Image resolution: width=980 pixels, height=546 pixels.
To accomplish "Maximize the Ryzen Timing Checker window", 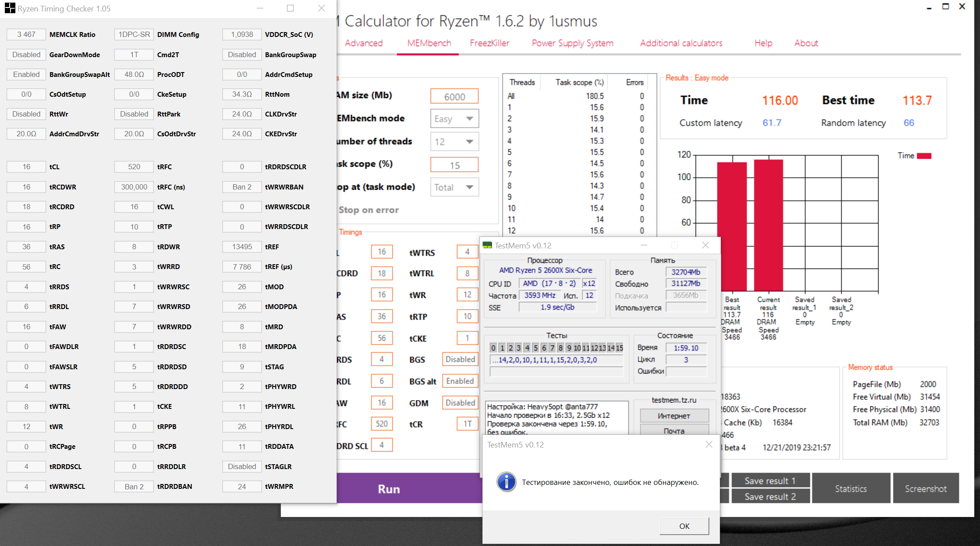I will point(290,8).
